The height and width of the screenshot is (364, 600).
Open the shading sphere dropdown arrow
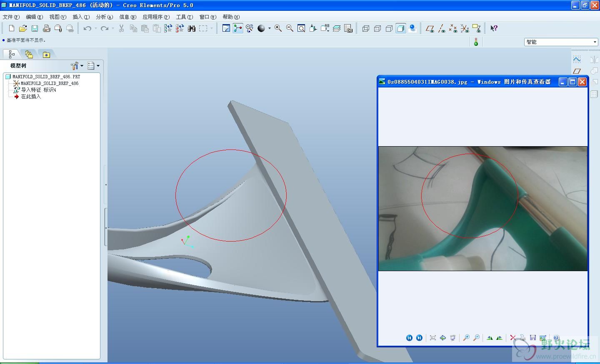[x=270, y=28]
